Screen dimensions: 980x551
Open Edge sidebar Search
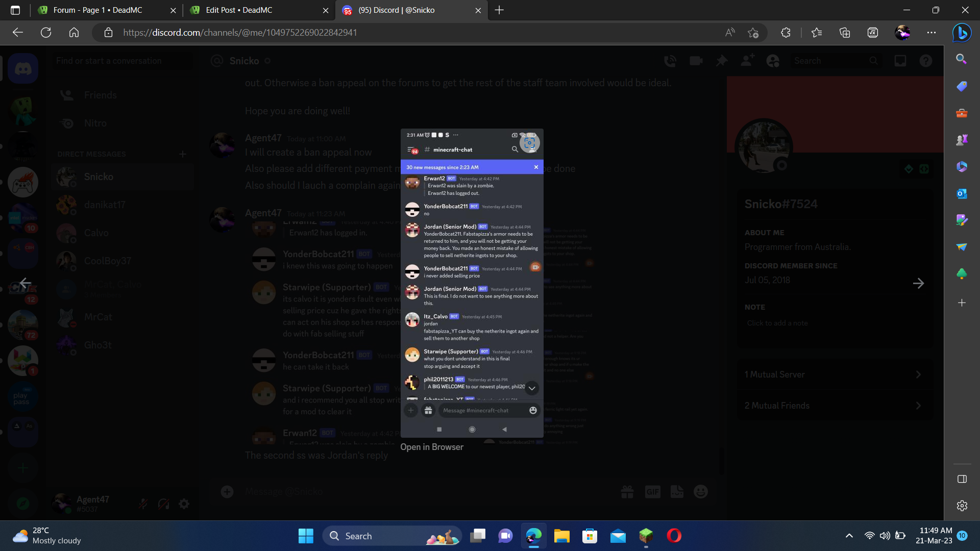[x=962, y=59]
